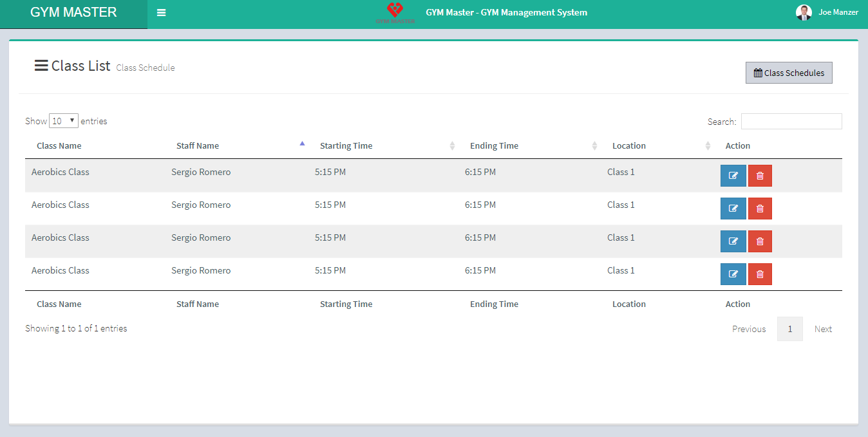Edit the fourth Aerobics Class row

coord(733,274)
